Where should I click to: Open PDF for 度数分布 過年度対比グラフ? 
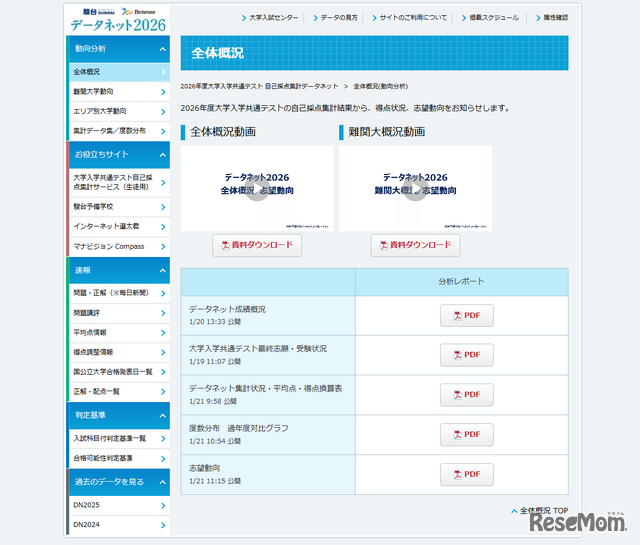click(467, 434)
